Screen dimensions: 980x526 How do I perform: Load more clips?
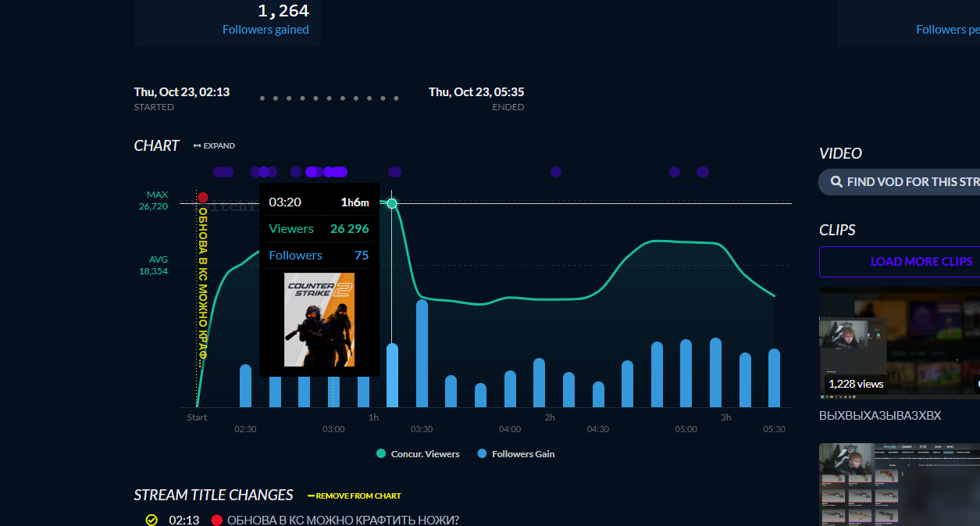coord(900,262)
